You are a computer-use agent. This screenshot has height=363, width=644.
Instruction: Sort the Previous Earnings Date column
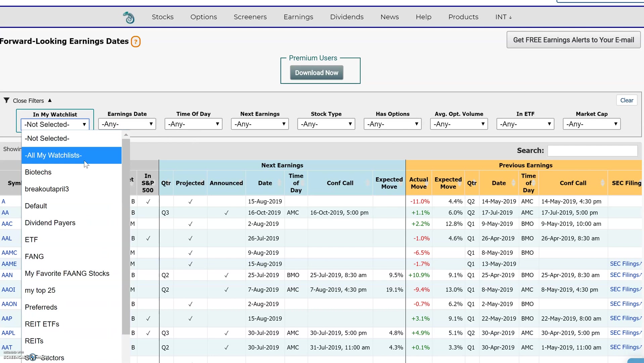[x=514, y=183]
